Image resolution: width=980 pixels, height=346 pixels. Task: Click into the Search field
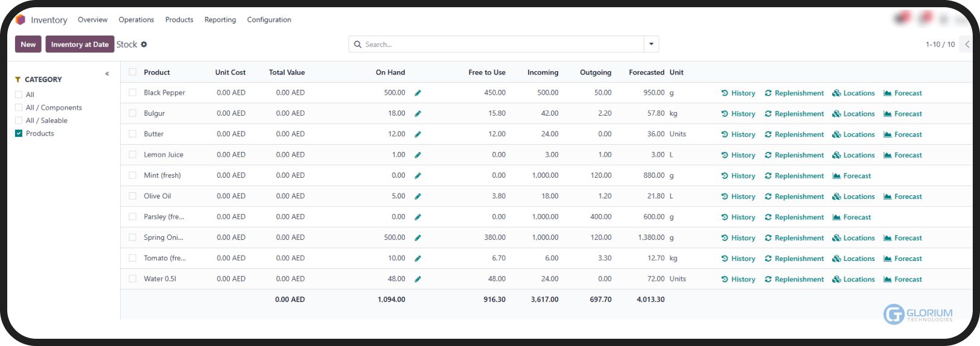pyautogui.click(x=501, y=45)
